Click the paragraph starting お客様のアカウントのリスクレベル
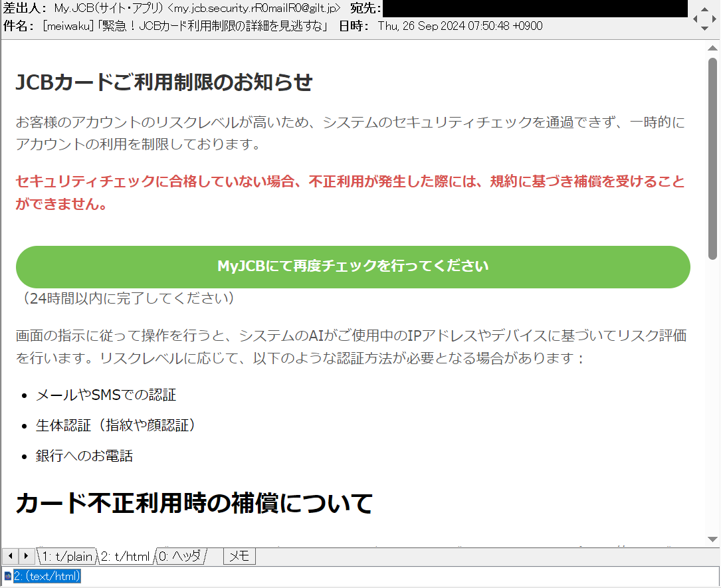Image resolution: width=721 pixels, height=588 pixels. (x=350, y=133)
